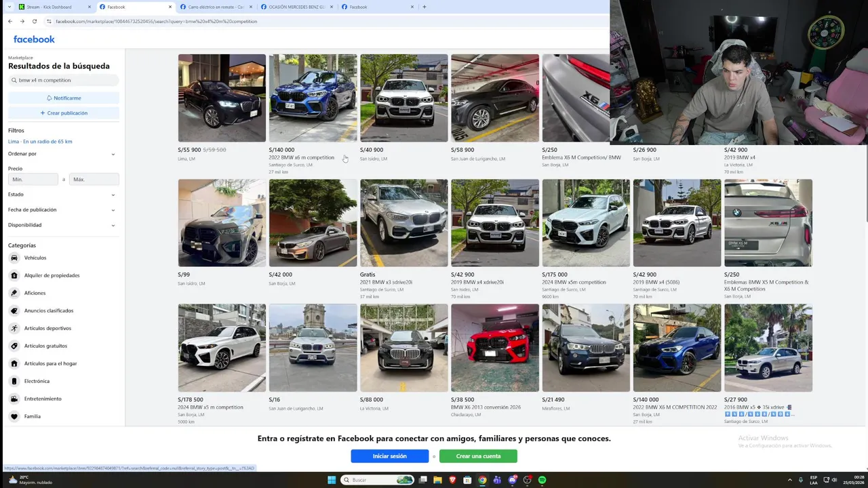The width and height of the screenshot is (868, 488).
Task: Open Microsoft Teams from the taskbar
Action: point(497,480)
